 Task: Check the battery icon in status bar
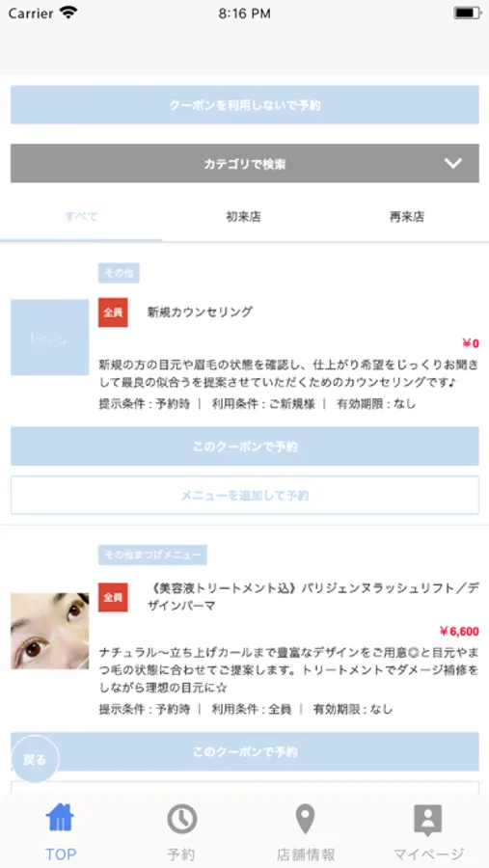[x=467, y=14]
